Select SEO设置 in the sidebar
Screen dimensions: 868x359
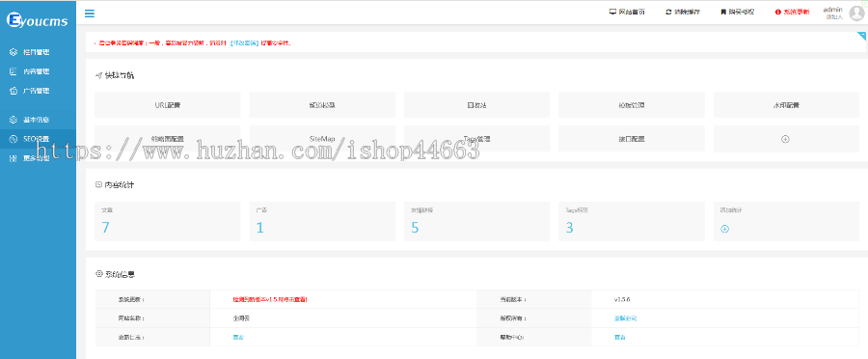coord(38,139)
